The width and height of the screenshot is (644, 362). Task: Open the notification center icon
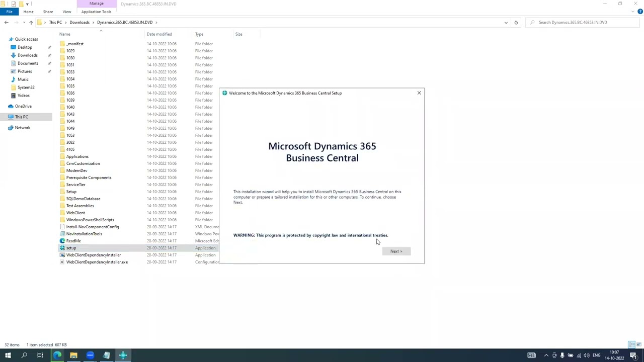pos(633,355)
